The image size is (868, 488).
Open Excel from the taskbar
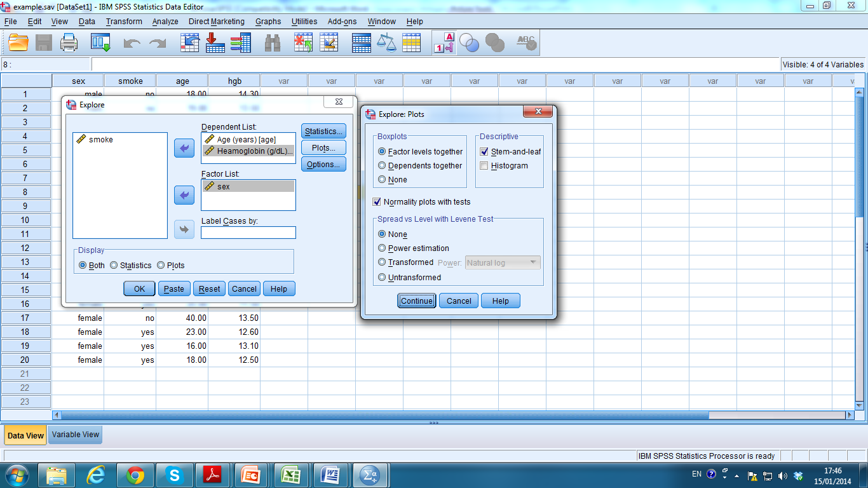pyautogui.click(x=291, y=475)
